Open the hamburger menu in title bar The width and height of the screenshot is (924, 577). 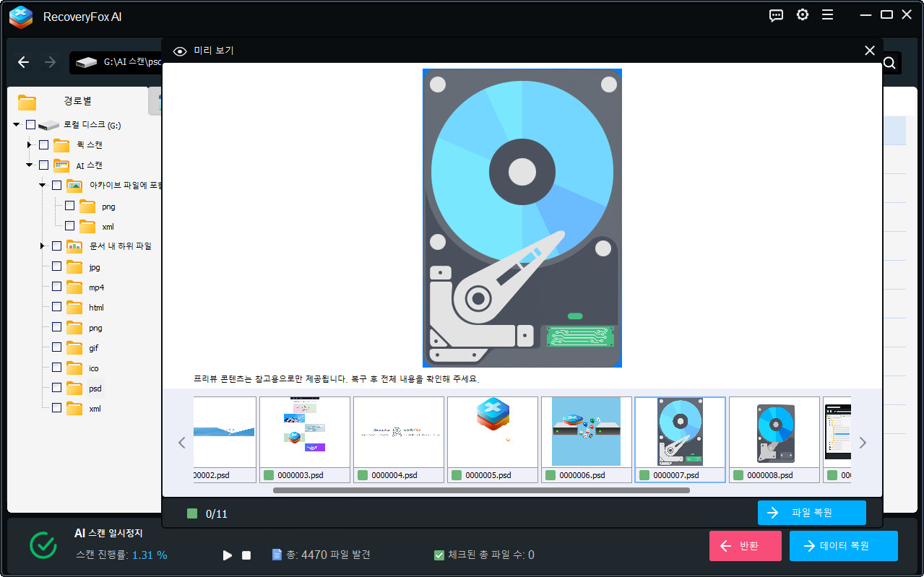827,15
